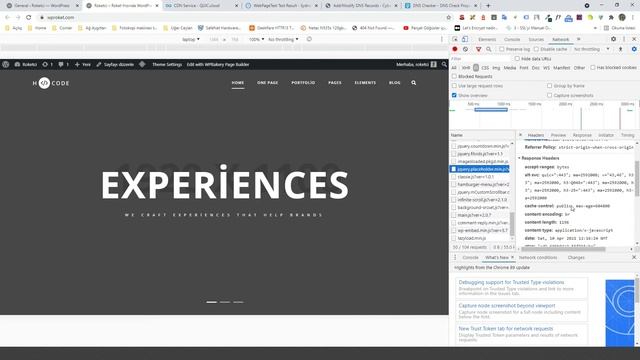Open new browser tab with plus
The image size is (640, 360).
click(x=488, y=6)
